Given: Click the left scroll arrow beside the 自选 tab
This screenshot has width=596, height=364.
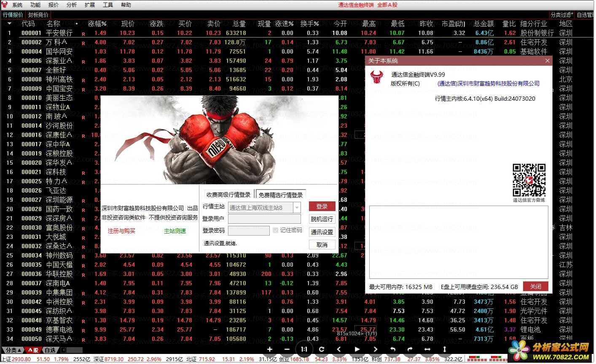Looking at the screenshot, I should [63, 351].
